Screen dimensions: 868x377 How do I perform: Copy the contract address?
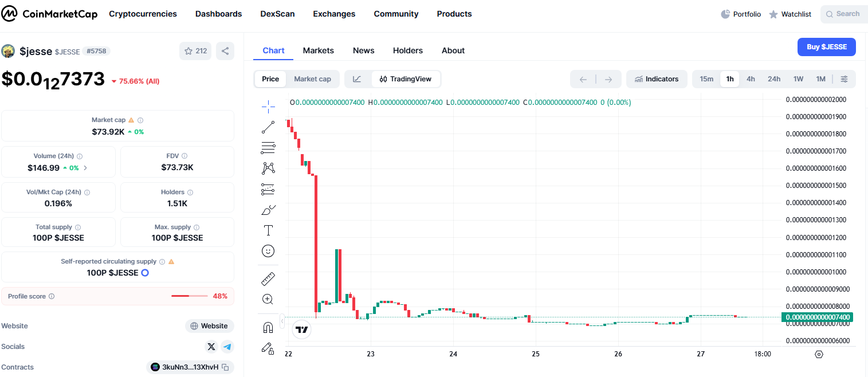click(226, 367)
